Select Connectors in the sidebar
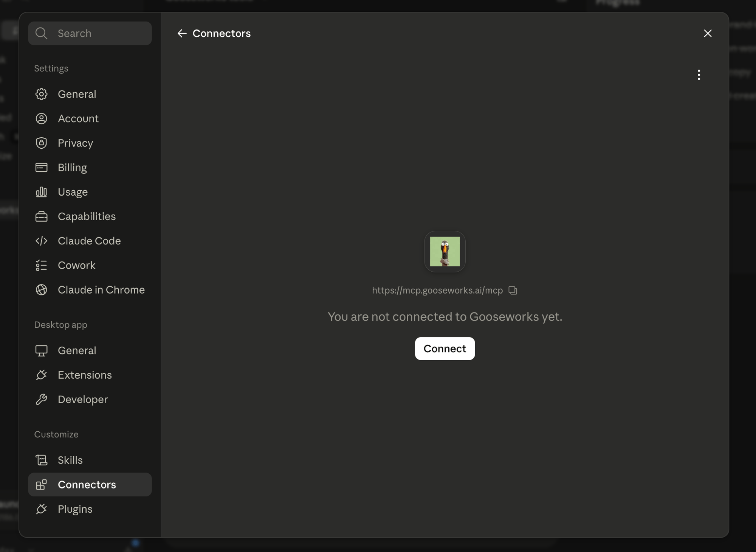Image resolution: width=756 pixels, height=552 pixels. pyautogui.click(x=90, y=485)
